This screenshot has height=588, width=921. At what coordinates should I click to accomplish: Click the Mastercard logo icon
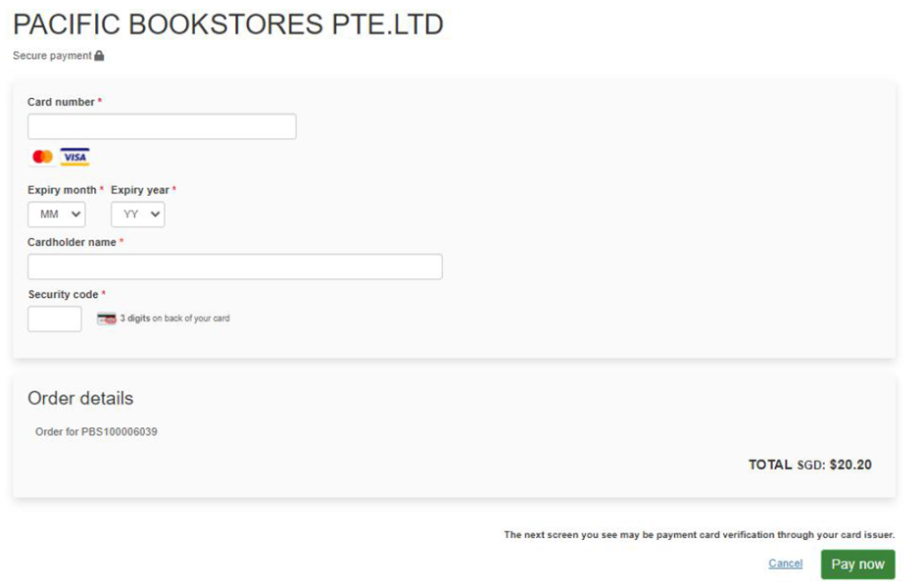(42, 157)
